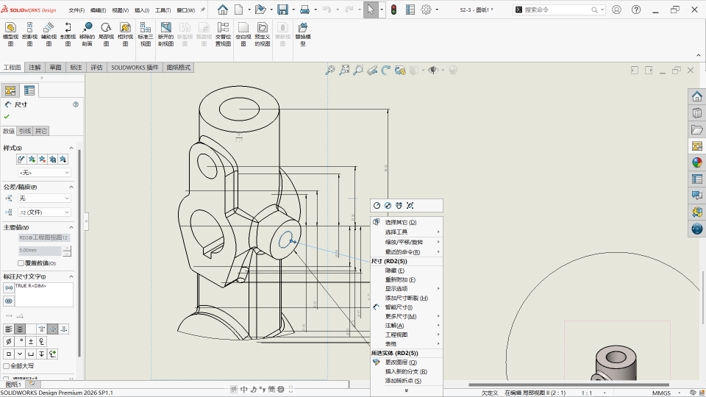Open the FeatureManager tree tab icon
The width and height of the screenshot is (706, 397).
click(x=10, y=90)
